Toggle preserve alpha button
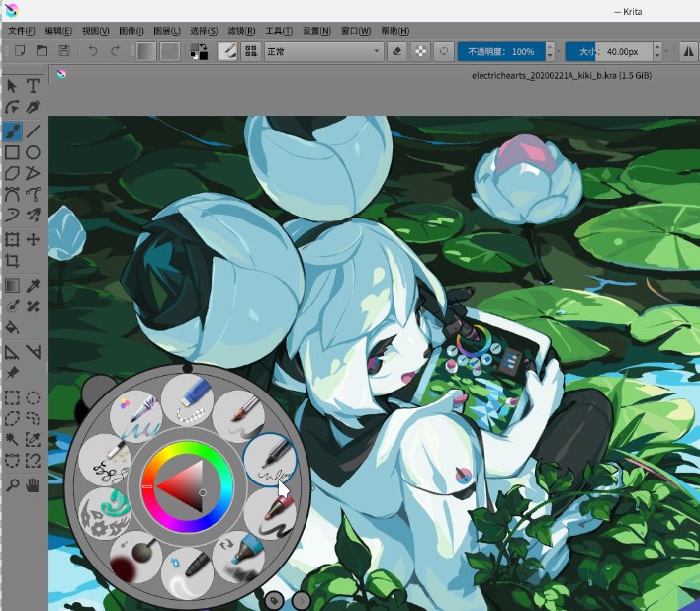Screen dimensions: 700x611 click(421, 51)
